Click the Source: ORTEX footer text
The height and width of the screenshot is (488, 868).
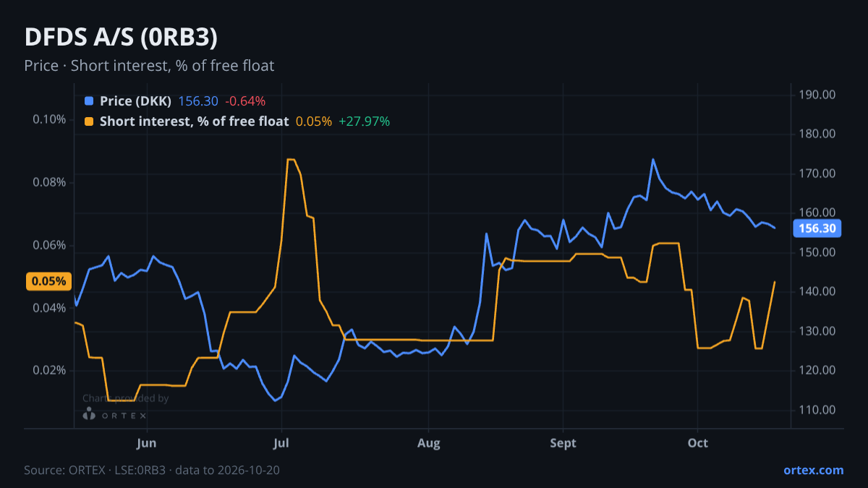(152, 470)
